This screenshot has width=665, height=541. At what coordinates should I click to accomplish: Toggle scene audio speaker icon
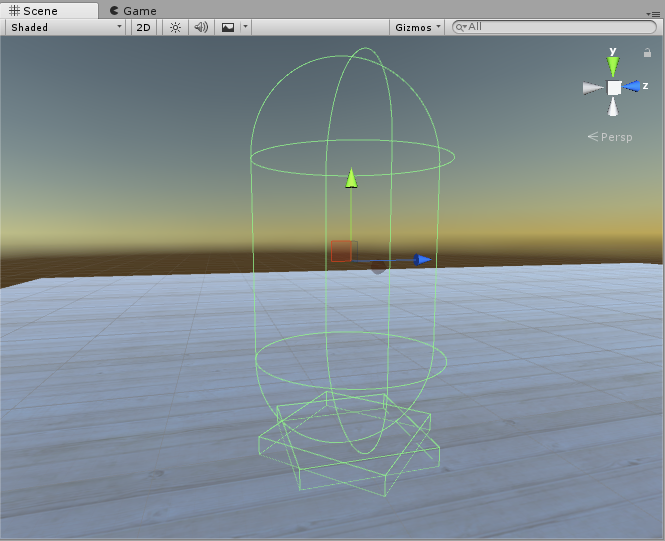[x=201, y=28]
